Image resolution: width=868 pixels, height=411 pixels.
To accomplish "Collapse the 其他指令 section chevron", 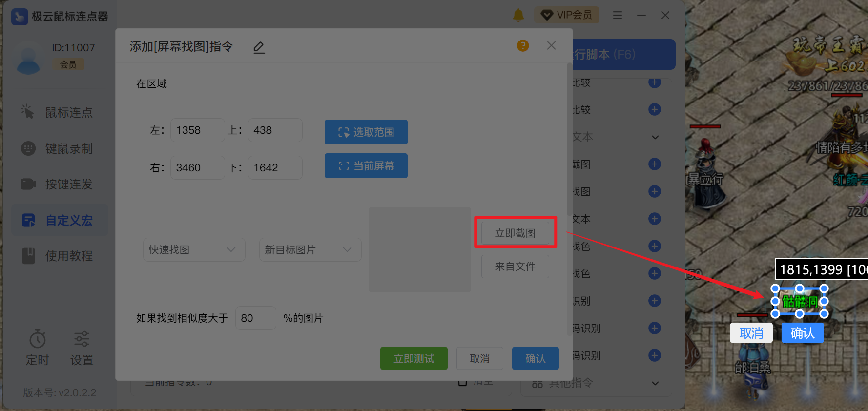I will 655,383.
